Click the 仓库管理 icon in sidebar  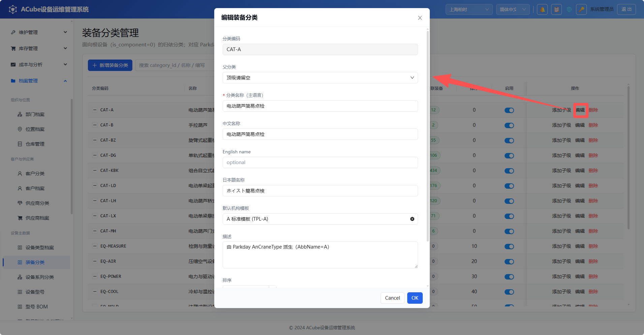point(20,144)
